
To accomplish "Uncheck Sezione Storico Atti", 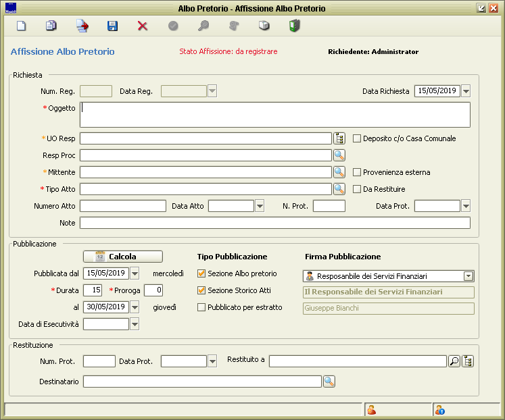I will point(201,290).
